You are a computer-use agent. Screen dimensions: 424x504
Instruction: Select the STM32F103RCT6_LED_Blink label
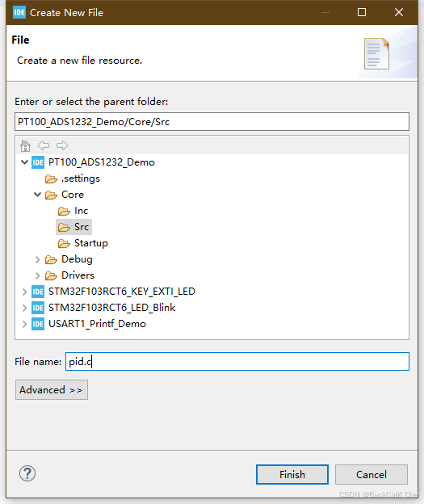point(112,308)
